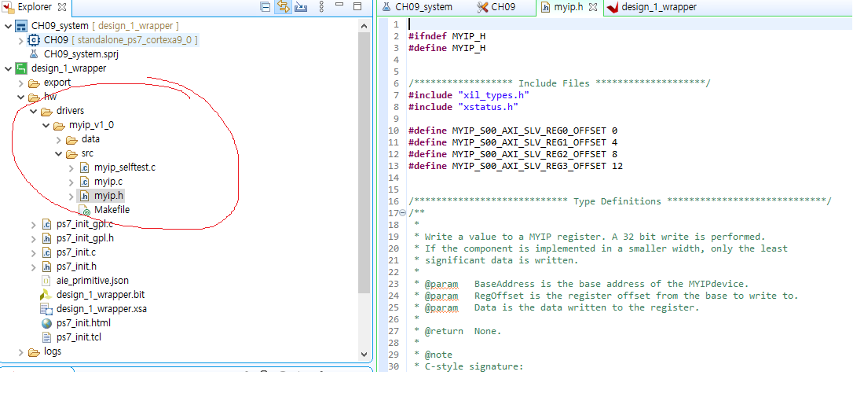
Task: Click the src folder icon
Action: point(72,153)
